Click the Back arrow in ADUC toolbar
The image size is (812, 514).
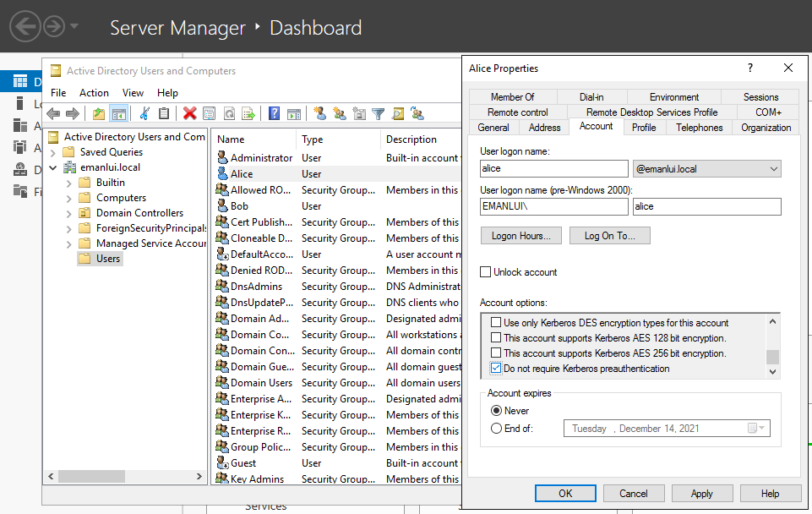53,113
